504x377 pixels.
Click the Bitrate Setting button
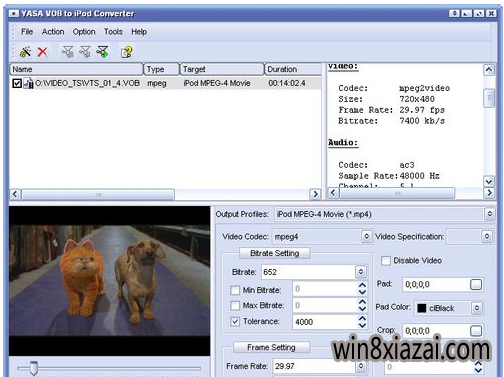[x=275, y=253]
